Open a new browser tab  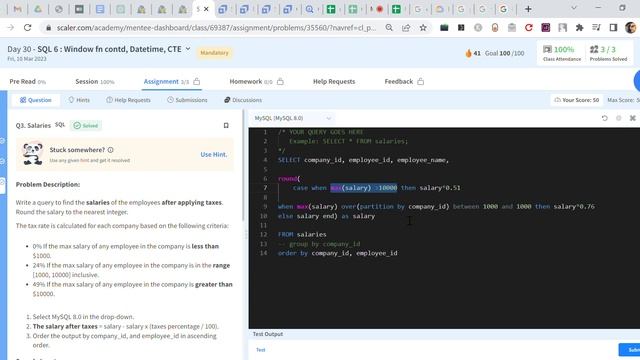(x=528, y=9)
